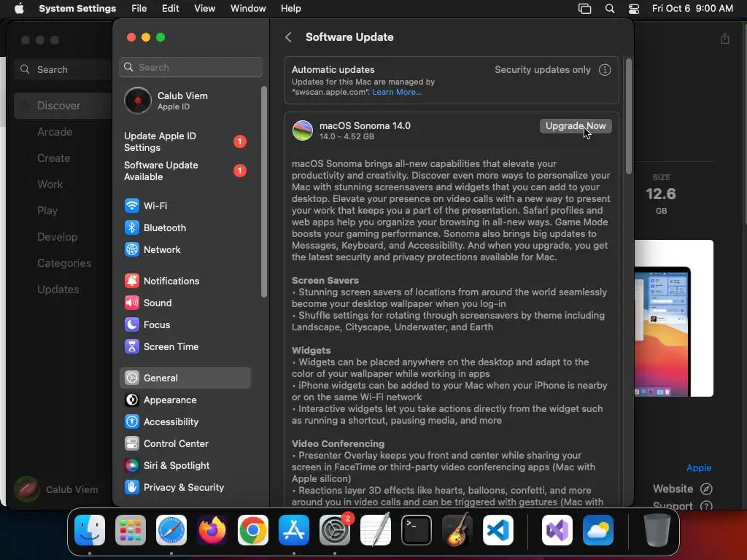Screen dimensions: 747x560
Task: Open the Apple developer link in App Store
Action: [x=698, y=468]
